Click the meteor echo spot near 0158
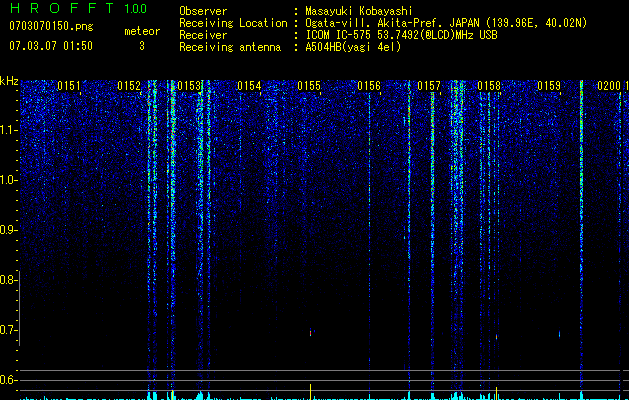 [497, 337]
